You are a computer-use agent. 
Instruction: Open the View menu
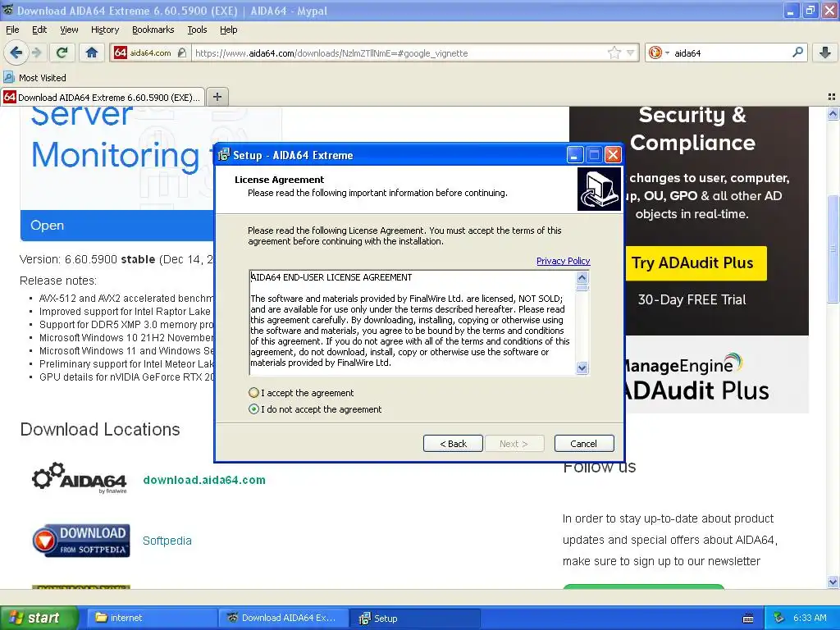tap(69, 30)
